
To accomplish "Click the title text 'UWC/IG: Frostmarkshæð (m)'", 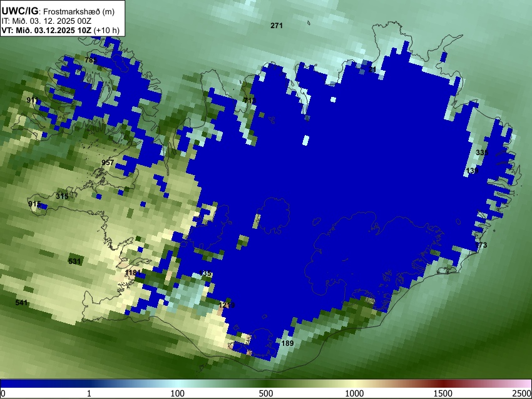I will pyautogui.click(x=58, y=11).
